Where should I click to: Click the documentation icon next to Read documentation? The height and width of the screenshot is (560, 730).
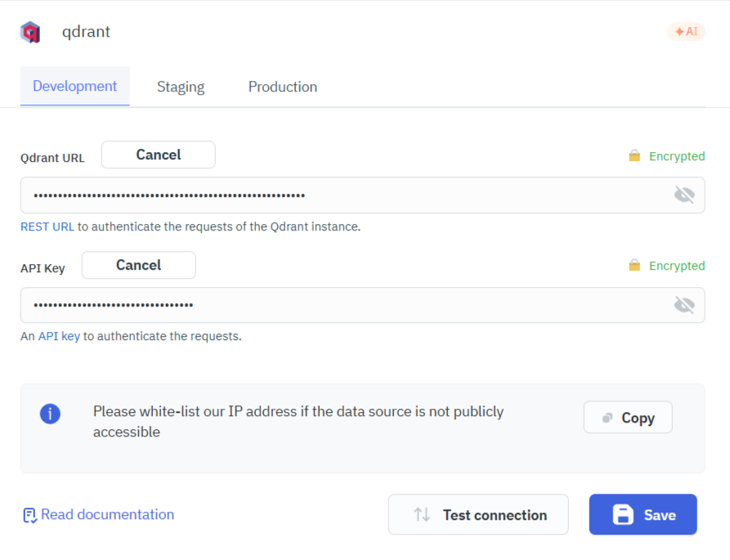pyautogui.click(x=29, y=515)
